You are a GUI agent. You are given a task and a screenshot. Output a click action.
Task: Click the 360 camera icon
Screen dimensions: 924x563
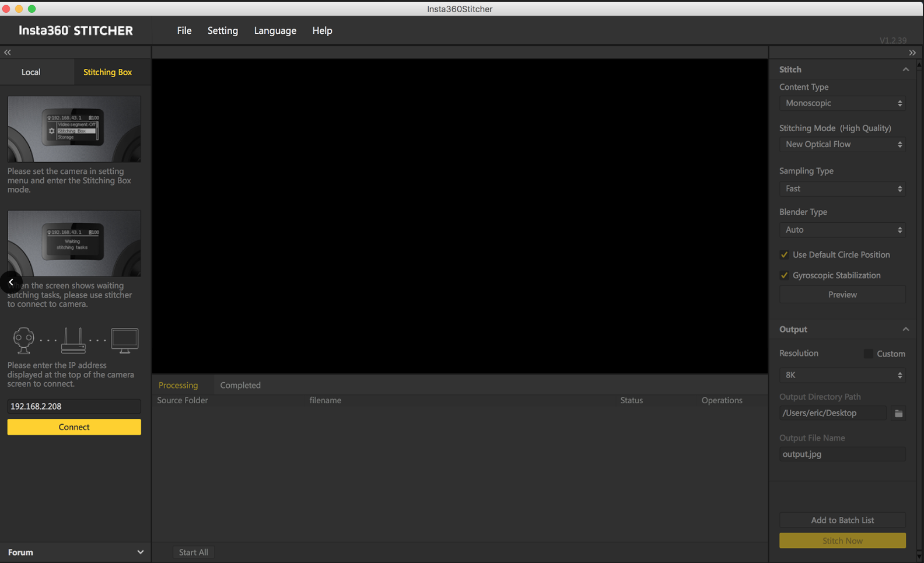pyautogui.click(x=24, y=340)
